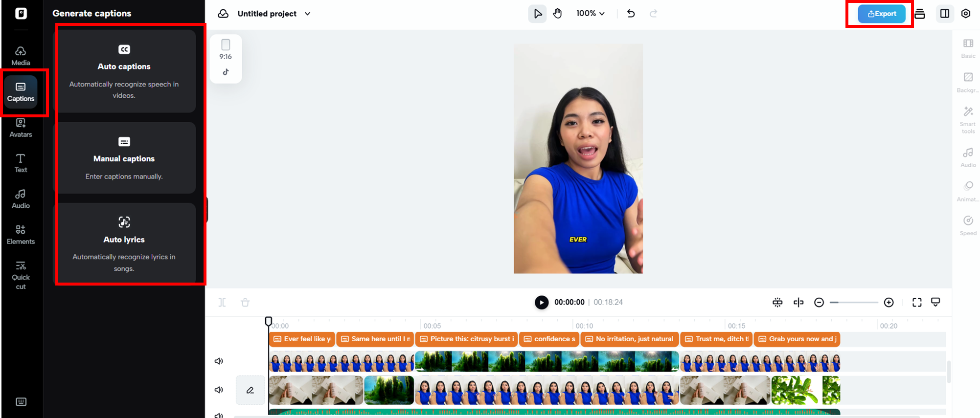Enter fullscreen preview mode
Screen dimensions: 980x418
917,303
